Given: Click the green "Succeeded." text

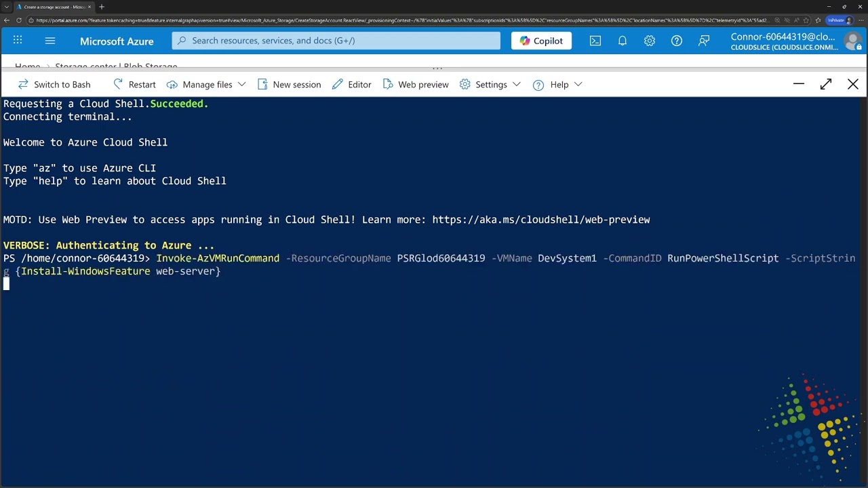Looking at the screenshot, I should [x=179, y=104].
